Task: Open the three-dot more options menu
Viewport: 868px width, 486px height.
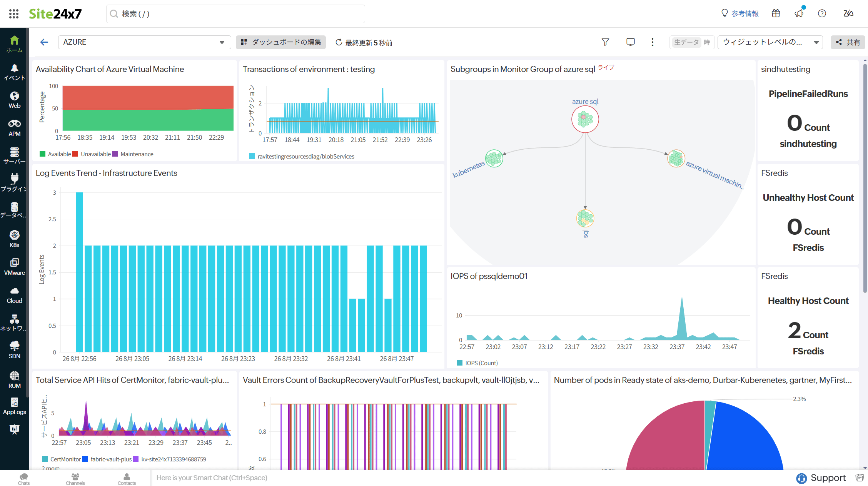Action: coord(652,42)
